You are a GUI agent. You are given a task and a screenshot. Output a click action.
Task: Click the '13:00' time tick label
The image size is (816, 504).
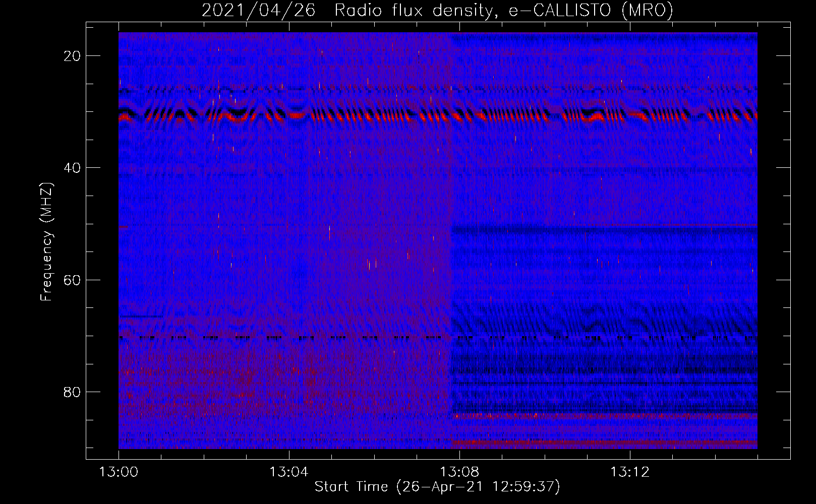(119, 472)
